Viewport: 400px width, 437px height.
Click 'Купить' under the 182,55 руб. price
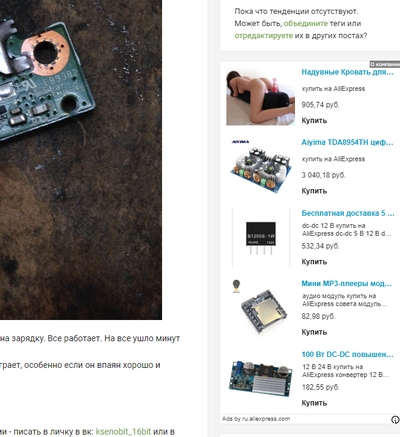314,403
